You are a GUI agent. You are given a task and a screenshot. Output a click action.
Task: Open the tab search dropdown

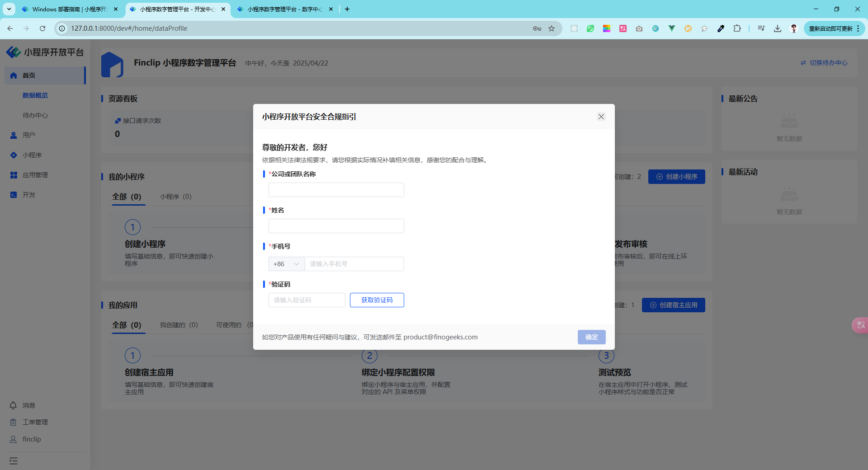click(x=9, y=9)
